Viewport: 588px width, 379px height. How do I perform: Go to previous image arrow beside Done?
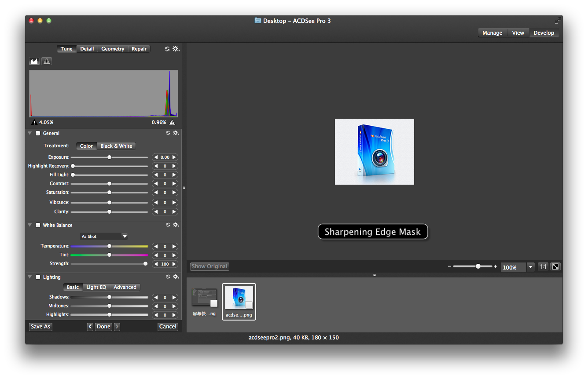pos(90,327)
